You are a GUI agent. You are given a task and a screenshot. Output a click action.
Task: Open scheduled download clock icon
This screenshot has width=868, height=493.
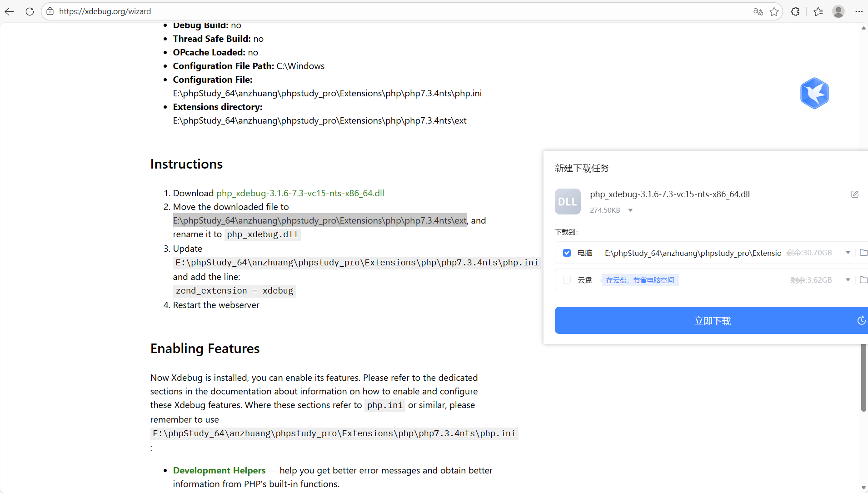(x=861, y=321)
